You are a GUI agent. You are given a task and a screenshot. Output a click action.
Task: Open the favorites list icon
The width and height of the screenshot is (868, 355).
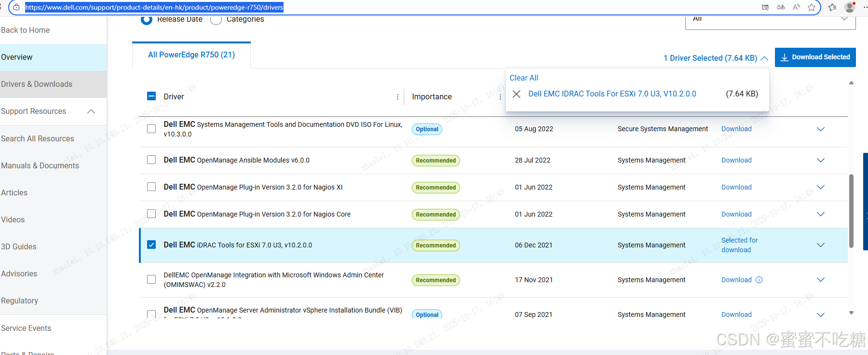832,7
